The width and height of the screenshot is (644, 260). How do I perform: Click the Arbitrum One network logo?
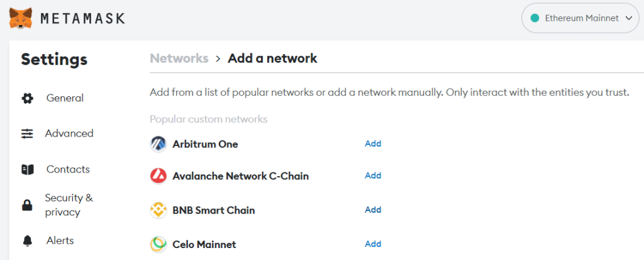coord(158,144)
